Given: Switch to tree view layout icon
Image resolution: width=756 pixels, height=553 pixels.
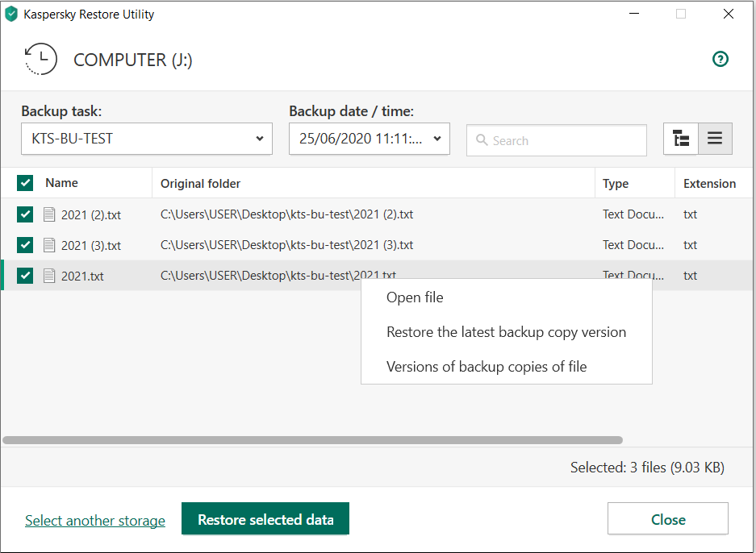Looking at the screenshot, I should click(x=681, y=139).
